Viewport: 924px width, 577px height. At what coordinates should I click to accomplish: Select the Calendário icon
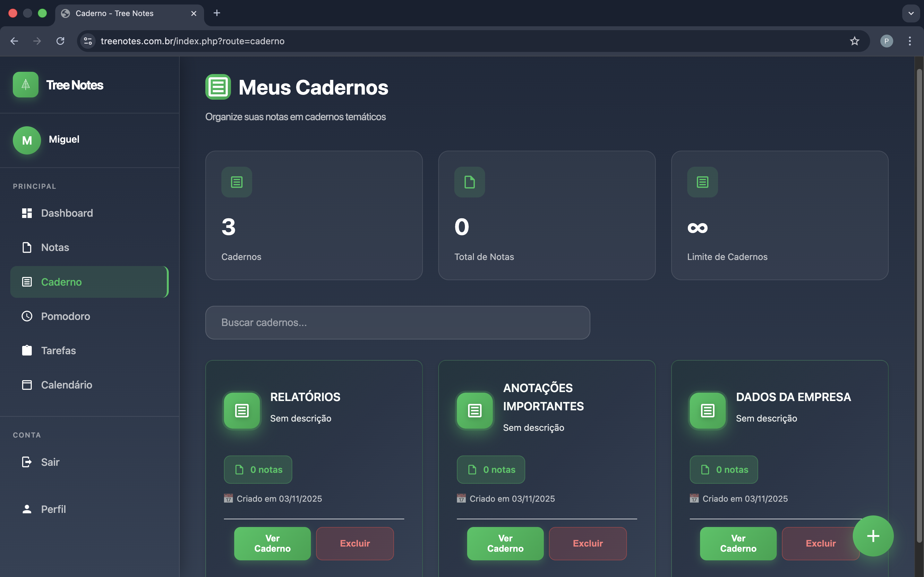click(26, 385)
